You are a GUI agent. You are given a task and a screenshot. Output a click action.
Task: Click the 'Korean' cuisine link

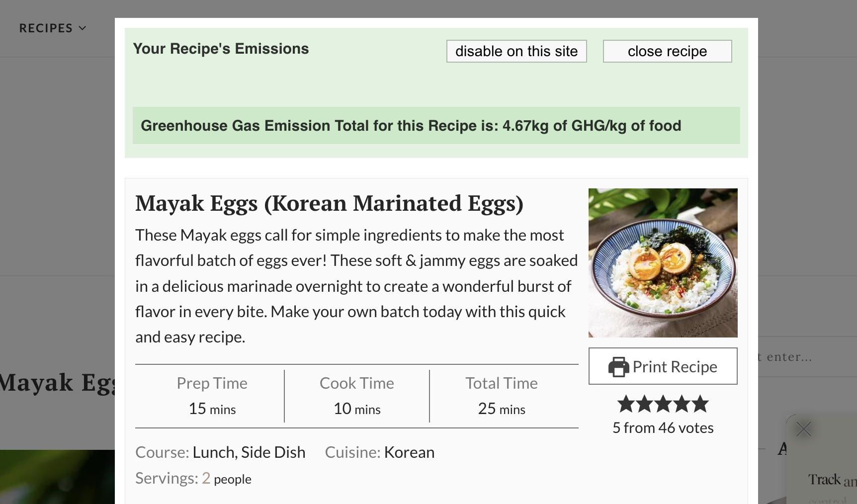tap(409, 452)
